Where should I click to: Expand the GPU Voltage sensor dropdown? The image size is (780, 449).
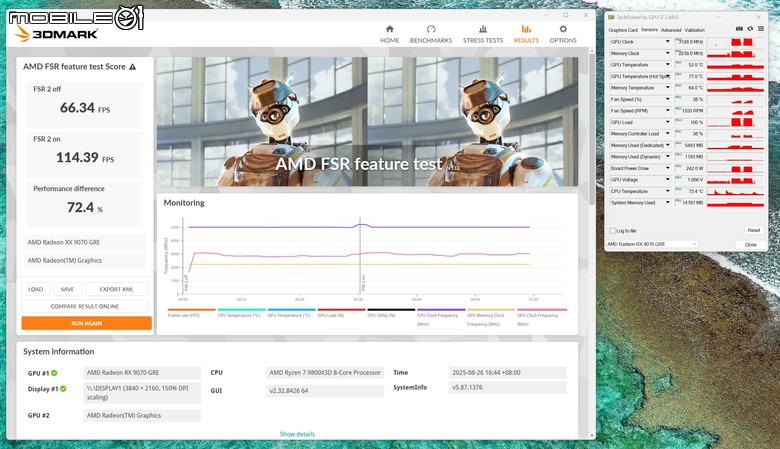tap(668, 180)
